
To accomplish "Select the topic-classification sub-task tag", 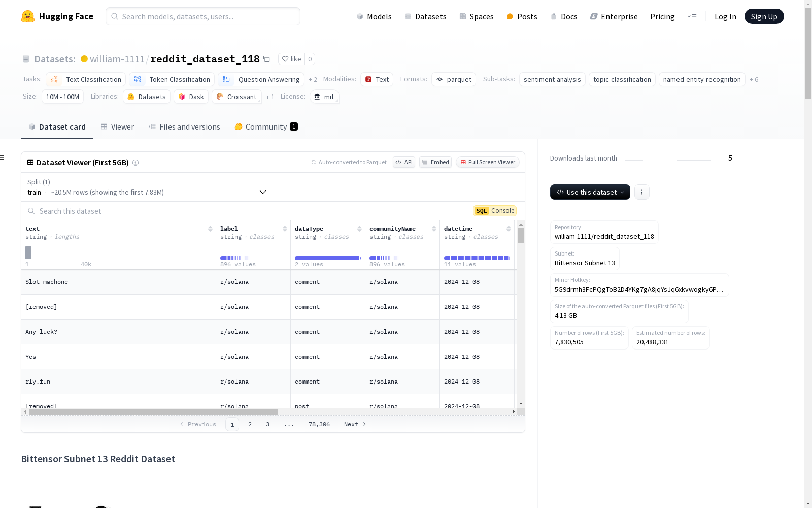I will (x=622, y=79).
